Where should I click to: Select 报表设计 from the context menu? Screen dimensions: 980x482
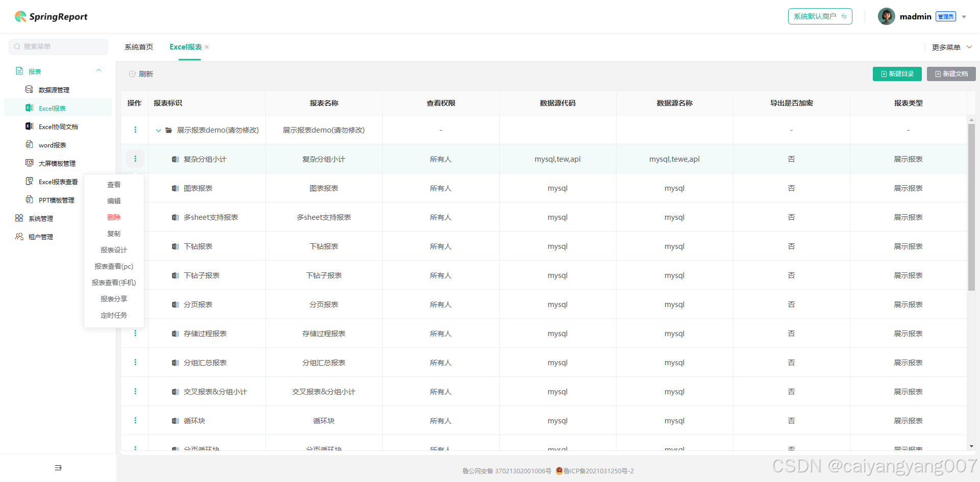[114, 250]
